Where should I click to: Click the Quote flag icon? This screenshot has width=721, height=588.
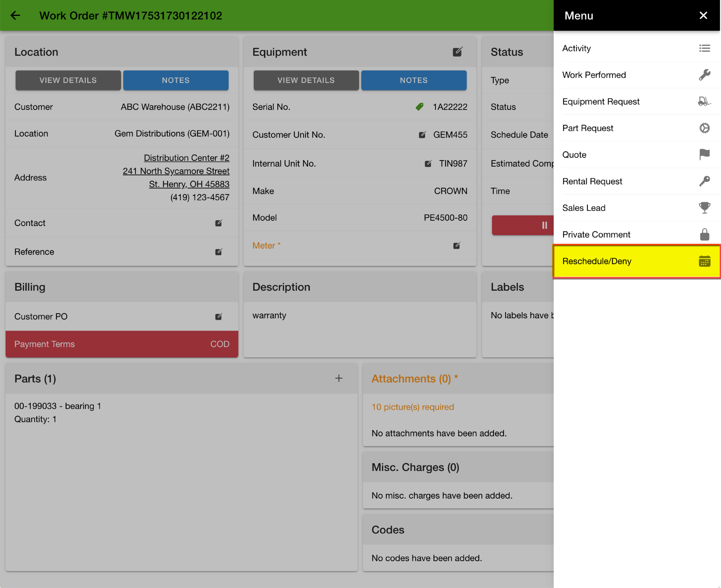coord(704,154)
